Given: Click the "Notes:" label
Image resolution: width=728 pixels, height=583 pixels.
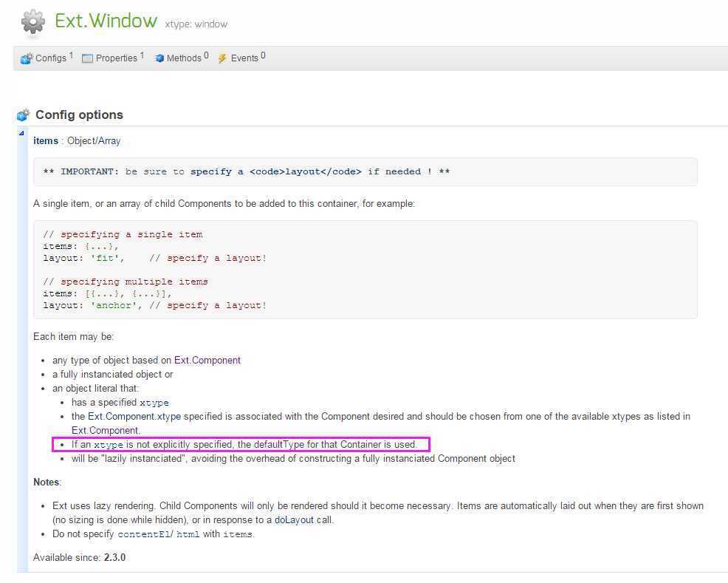Looking at the screenshot, I should pos(47,482).
